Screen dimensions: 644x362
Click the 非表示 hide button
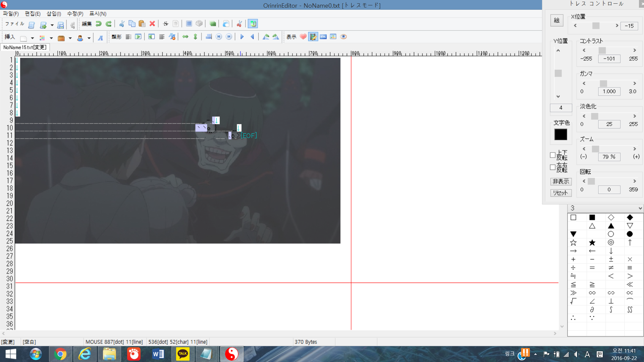point(561,182)
